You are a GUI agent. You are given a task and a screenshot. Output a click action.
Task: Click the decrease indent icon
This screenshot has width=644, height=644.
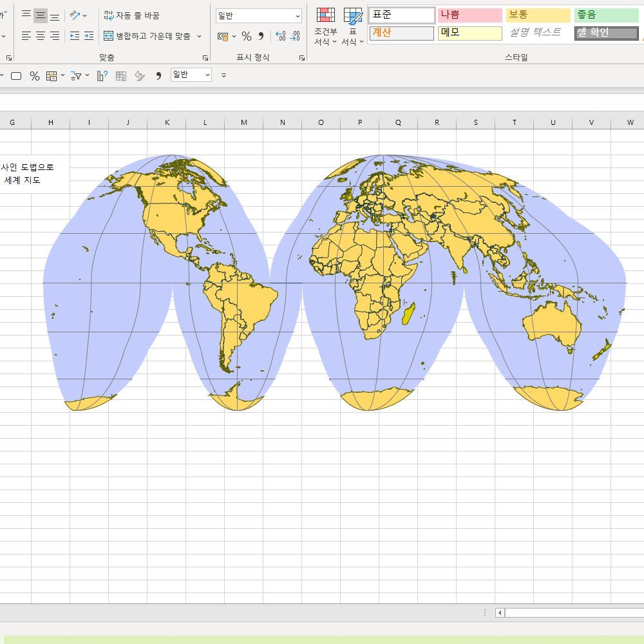point(75,36)
